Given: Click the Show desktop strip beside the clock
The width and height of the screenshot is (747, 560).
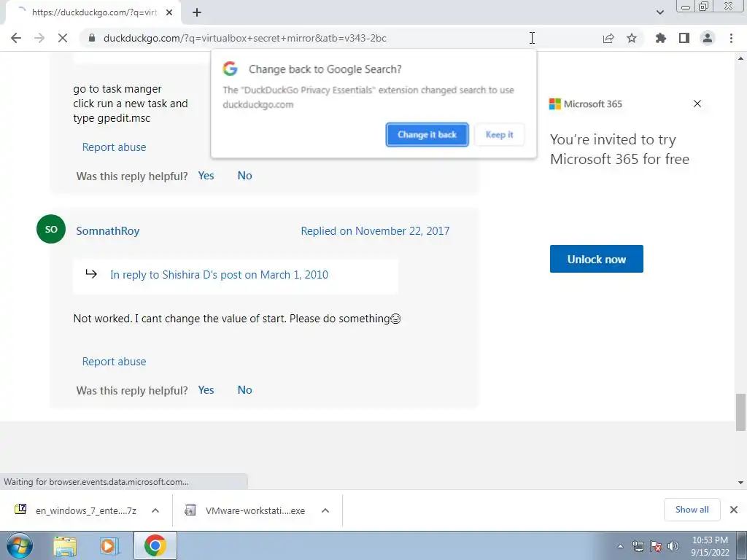Looking at the screenshot, I should [x=741, y=545].
